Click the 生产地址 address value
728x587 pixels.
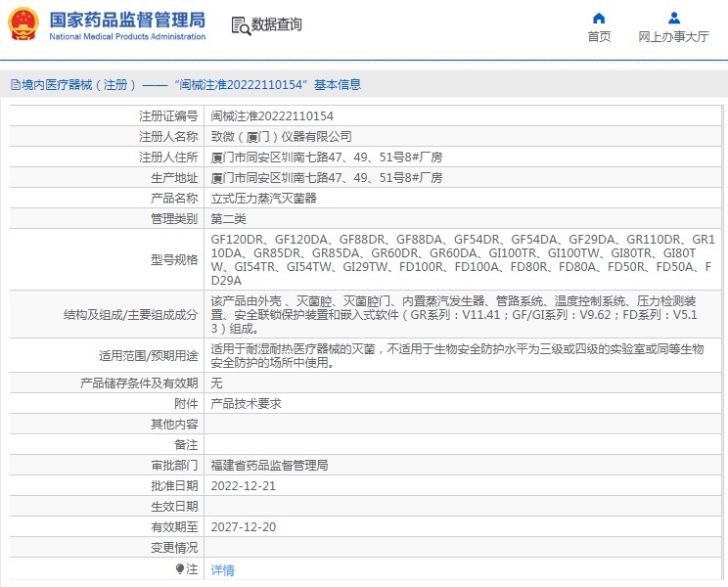point(327,178)
